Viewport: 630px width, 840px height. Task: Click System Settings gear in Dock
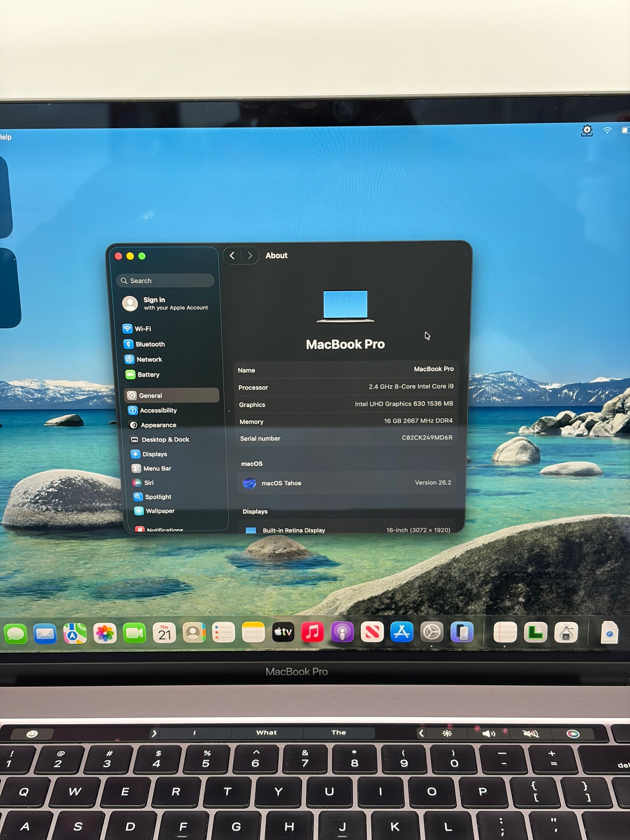(x=432, y=632)
